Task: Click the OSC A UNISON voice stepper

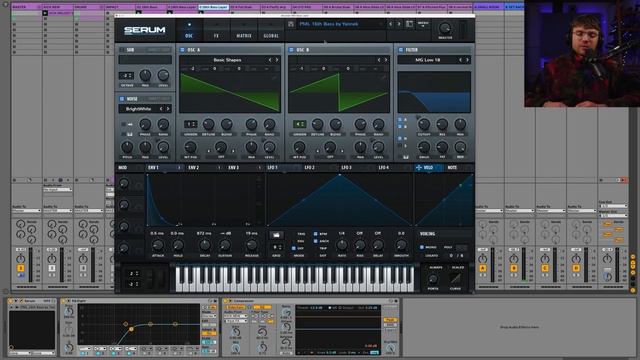Action: [x=190, y=124]
